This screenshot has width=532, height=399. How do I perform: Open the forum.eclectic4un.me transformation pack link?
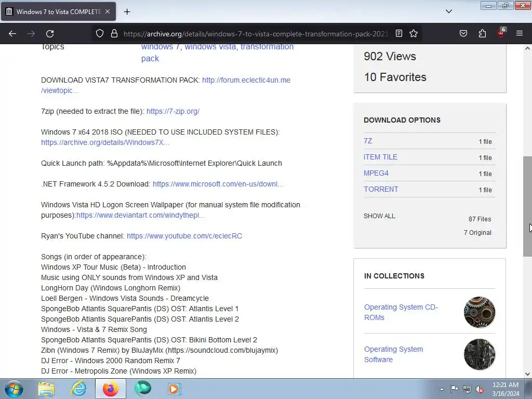(x=246, y=80)
